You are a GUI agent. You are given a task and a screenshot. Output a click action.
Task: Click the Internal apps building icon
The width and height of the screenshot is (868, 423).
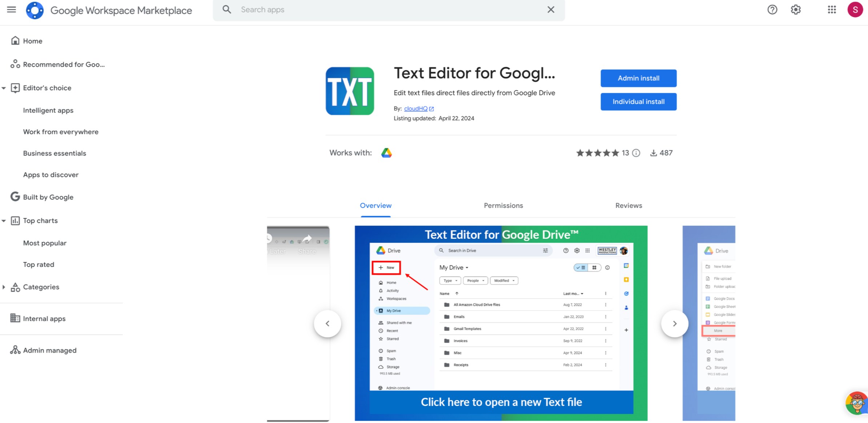pos(15,318)
